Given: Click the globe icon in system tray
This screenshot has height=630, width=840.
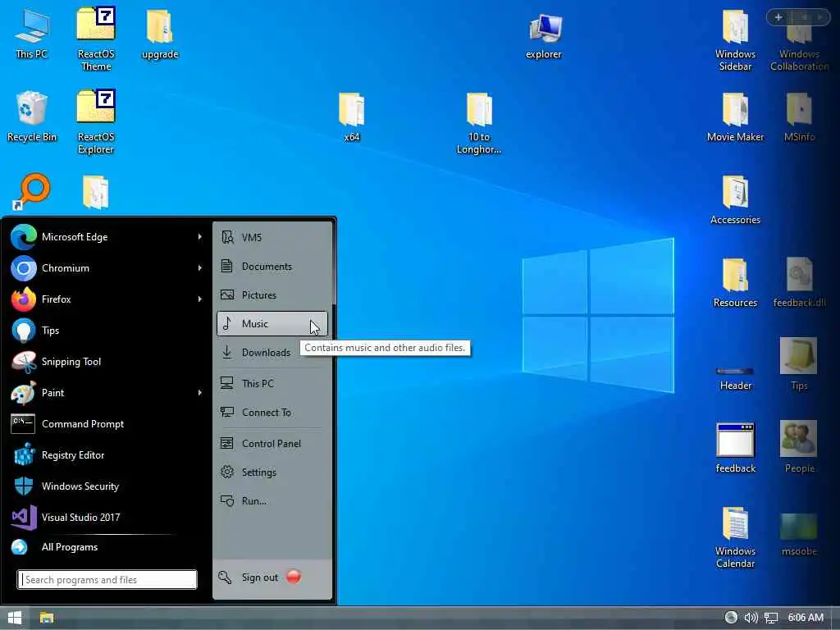Looking at the screenshot, I should (731, 617).
